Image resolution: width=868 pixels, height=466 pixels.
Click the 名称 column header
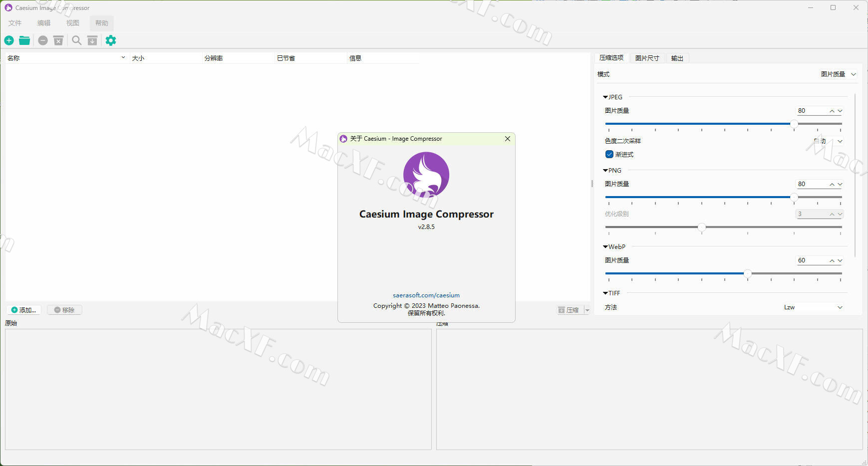tap(67, 58)
